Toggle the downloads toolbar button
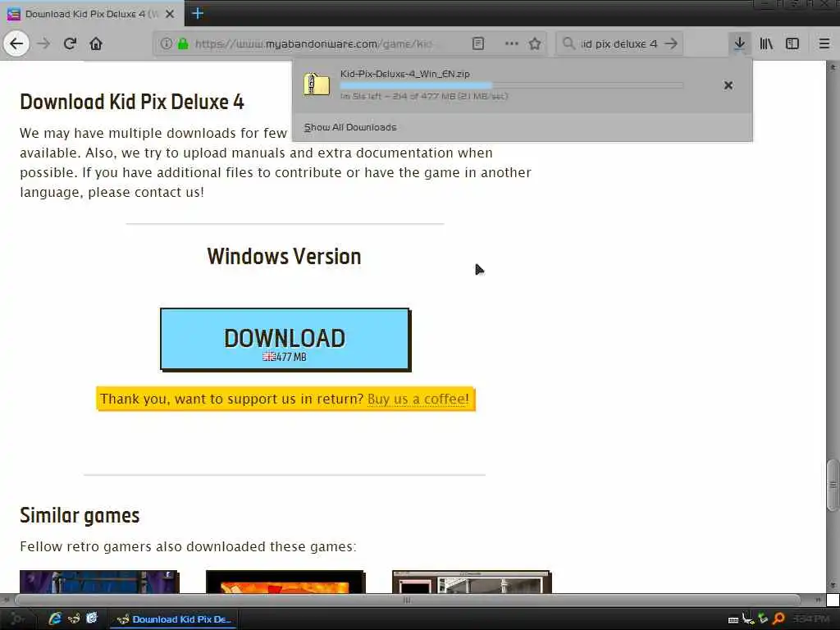 [x=739, y=43]
